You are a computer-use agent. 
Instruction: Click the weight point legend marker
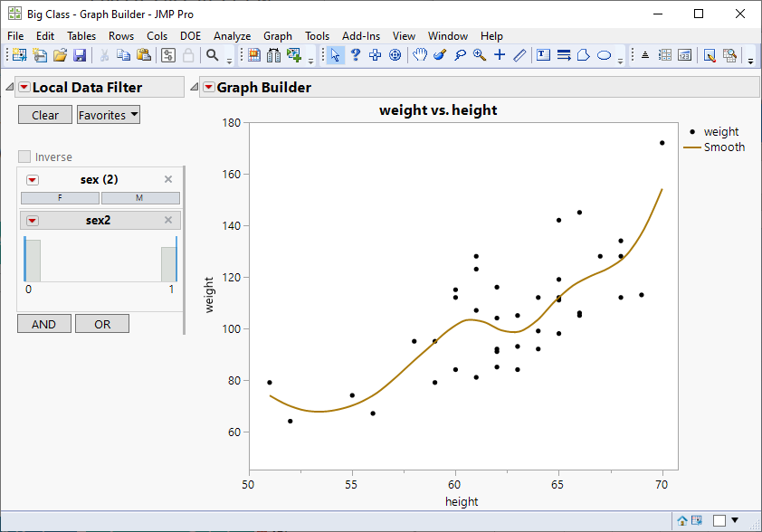pyautogui.click(x=692, y=132)
